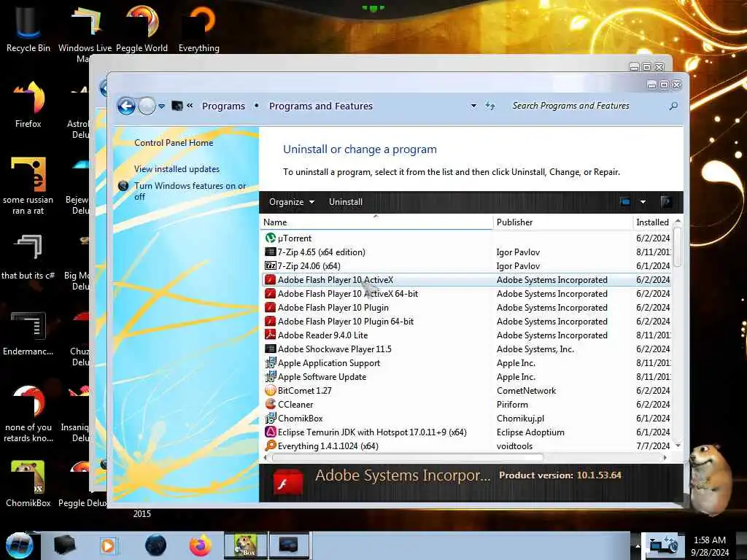Viewport: 747px width, 560px height.
Task: Click the search magnifier icon
Action: (x=673, y=106)
